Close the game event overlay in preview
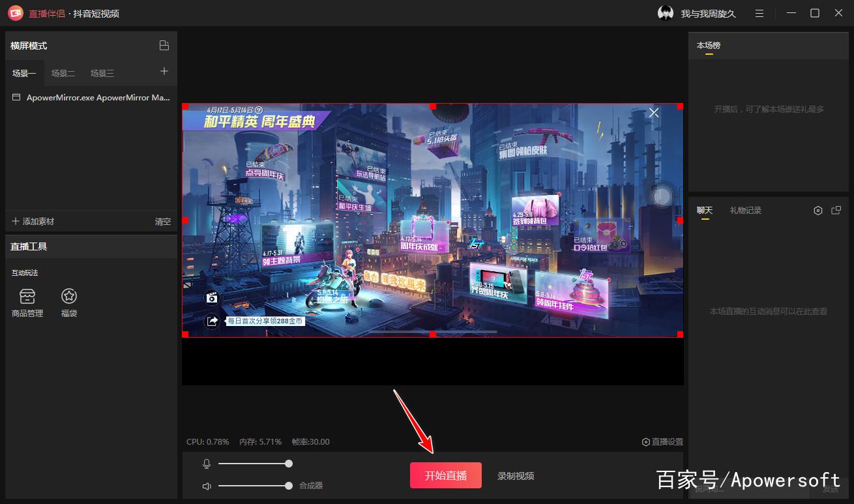Screen dimensions: 854x504 pos(654,113)
